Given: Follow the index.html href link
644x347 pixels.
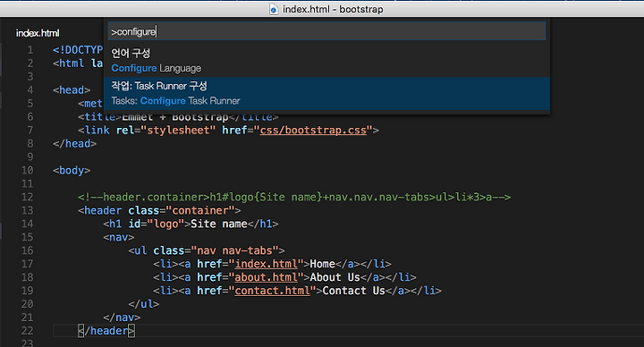Looking at the screenshot, I should pyautogui.click(x=266, y=264).
